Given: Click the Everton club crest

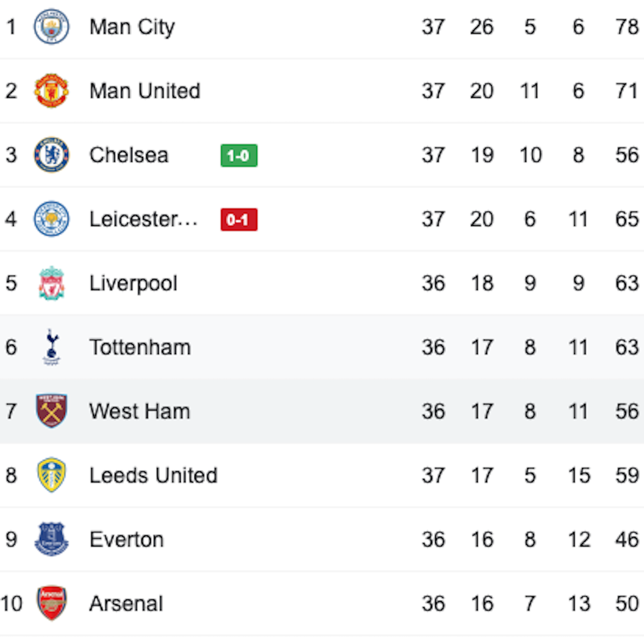Looking at the screenshot, I should click(x=52, y=539).
